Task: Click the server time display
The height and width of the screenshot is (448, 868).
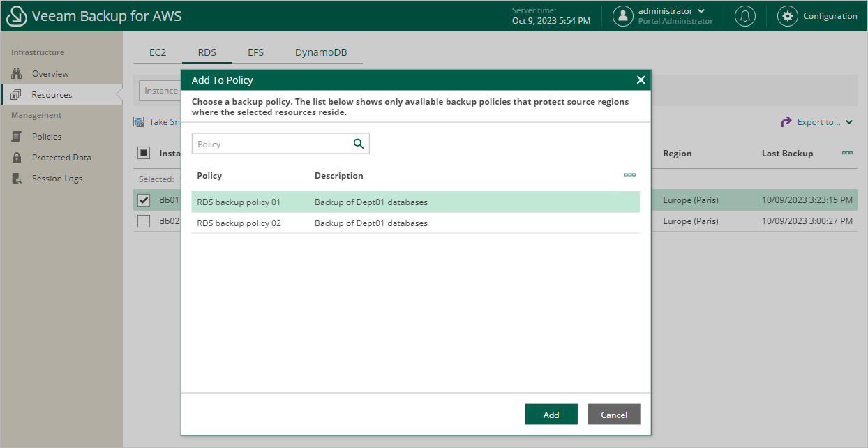Action: pyautogui.click(x=551, y=16)
